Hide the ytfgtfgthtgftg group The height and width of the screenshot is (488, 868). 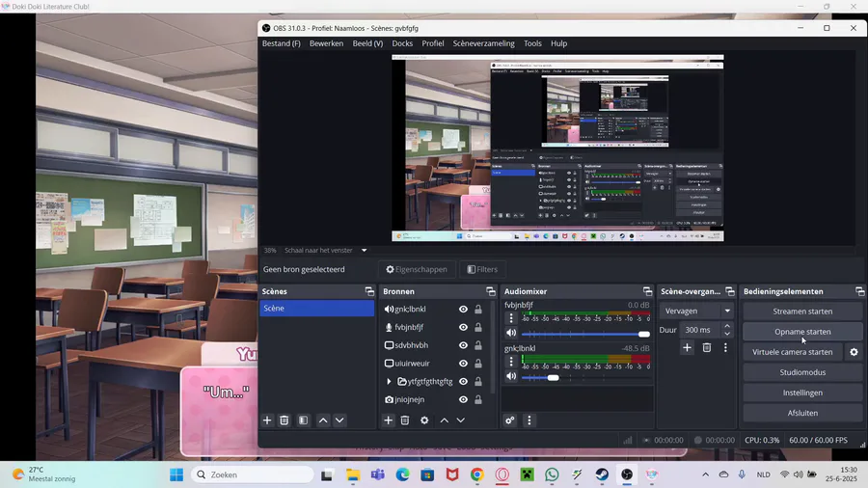point(463,382)
